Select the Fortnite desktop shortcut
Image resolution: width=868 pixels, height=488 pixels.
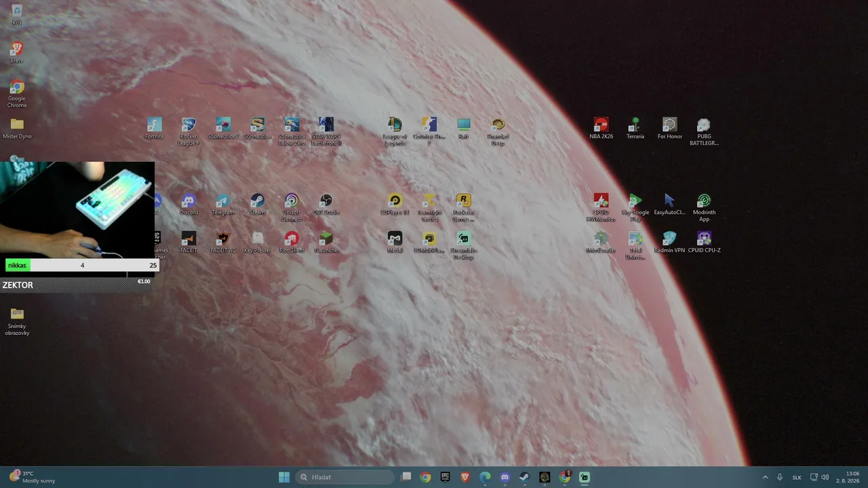point(155,128)
